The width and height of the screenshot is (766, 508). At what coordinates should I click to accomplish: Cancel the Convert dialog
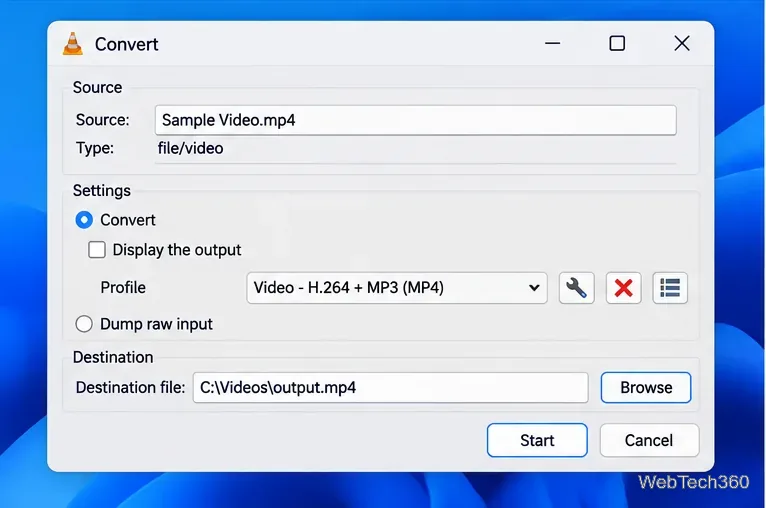(x=649, y=440)
